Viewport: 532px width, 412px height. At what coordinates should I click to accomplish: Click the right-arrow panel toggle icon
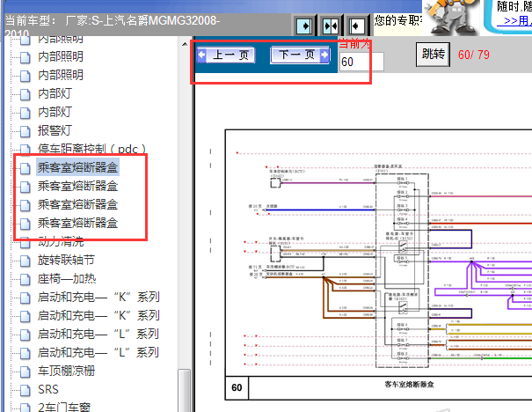pyautogui.click(x=304, y=26)
